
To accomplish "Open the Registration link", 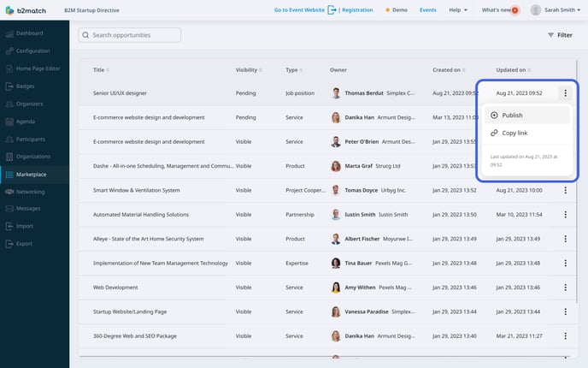I will pos(357,10).
